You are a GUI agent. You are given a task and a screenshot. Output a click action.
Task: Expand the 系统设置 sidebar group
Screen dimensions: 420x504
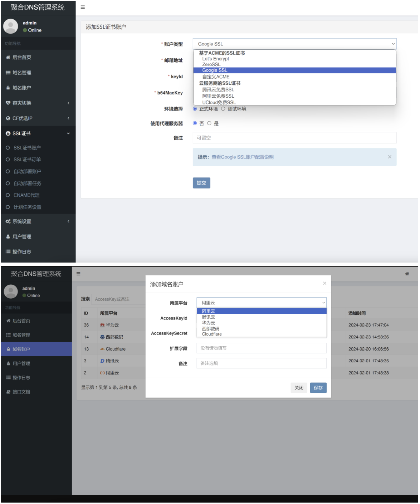pos(38,221)
